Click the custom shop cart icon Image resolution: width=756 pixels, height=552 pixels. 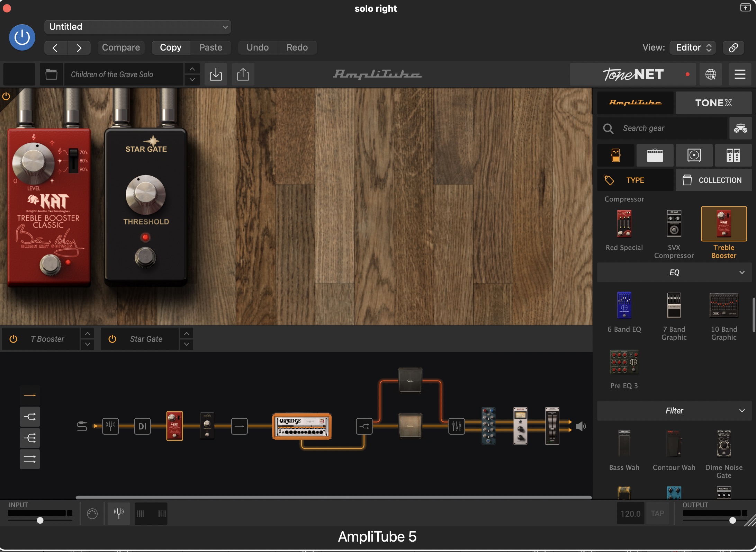(740, 128)
